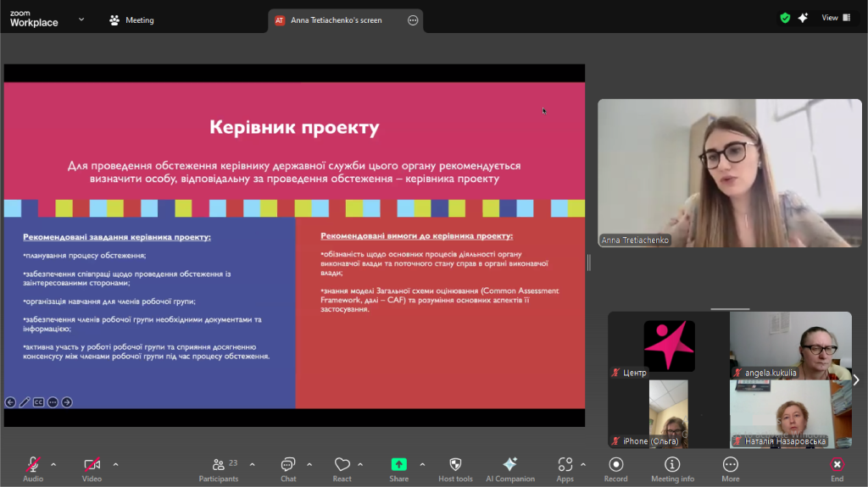
Task: Start camera with Video button
Action: 92,469
